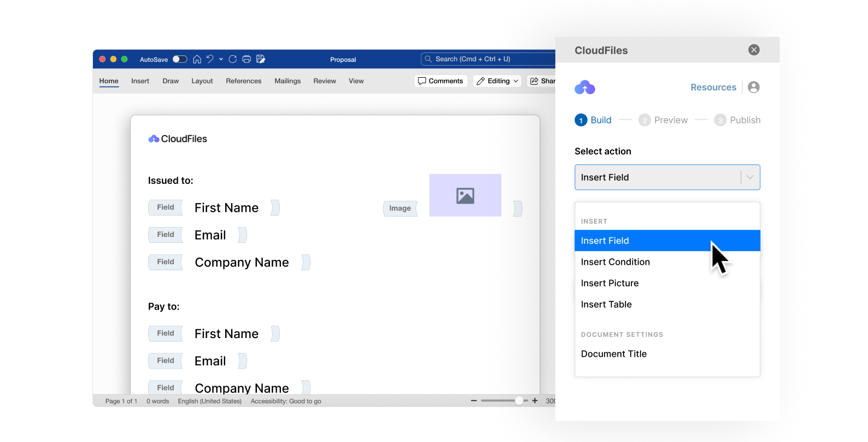Select the Build step

click(x=593, y=120)
